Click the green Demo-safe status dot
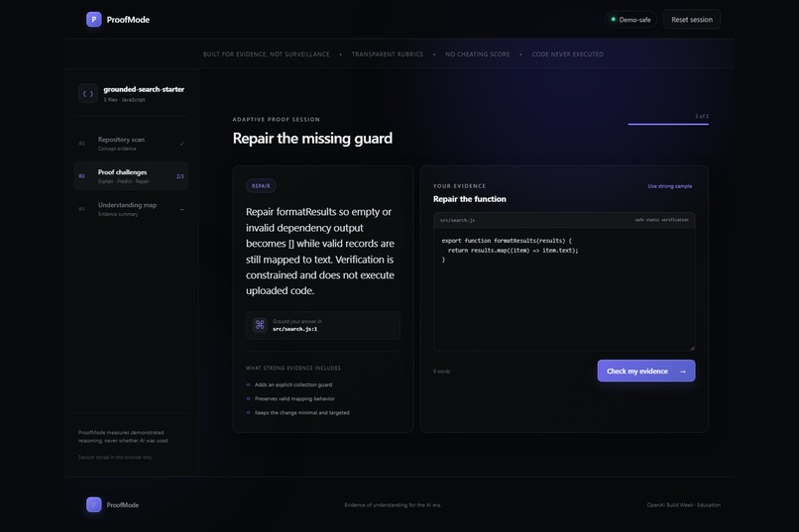Image resolution: width=799 pixels, height=532 pixels. [613, 20]
